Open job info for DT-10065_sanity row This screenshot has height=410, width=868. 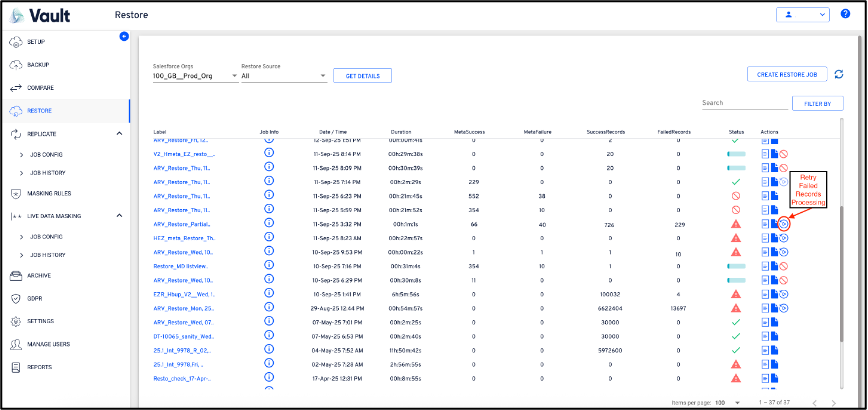[x=269, y=337]
